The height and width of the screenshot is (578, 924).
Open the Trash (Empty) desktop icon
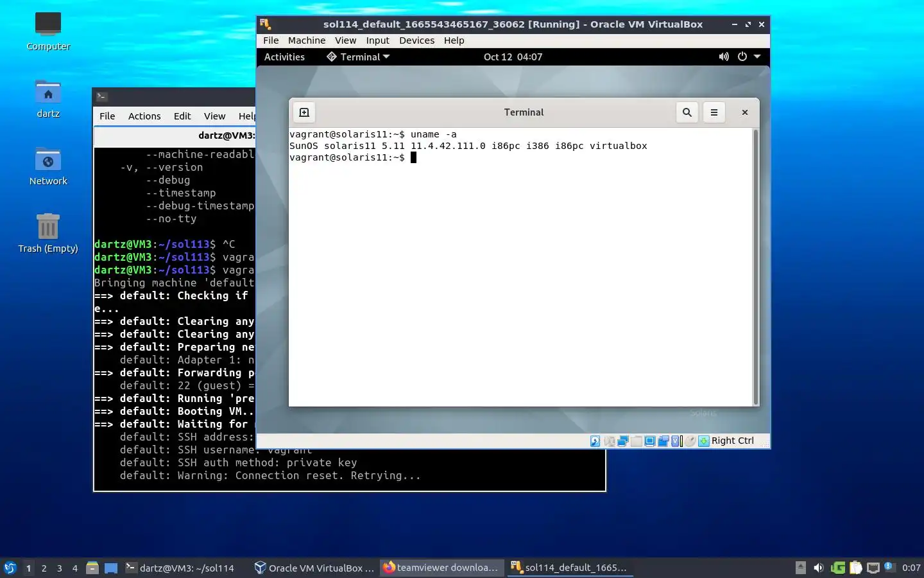tap(48, 234)
